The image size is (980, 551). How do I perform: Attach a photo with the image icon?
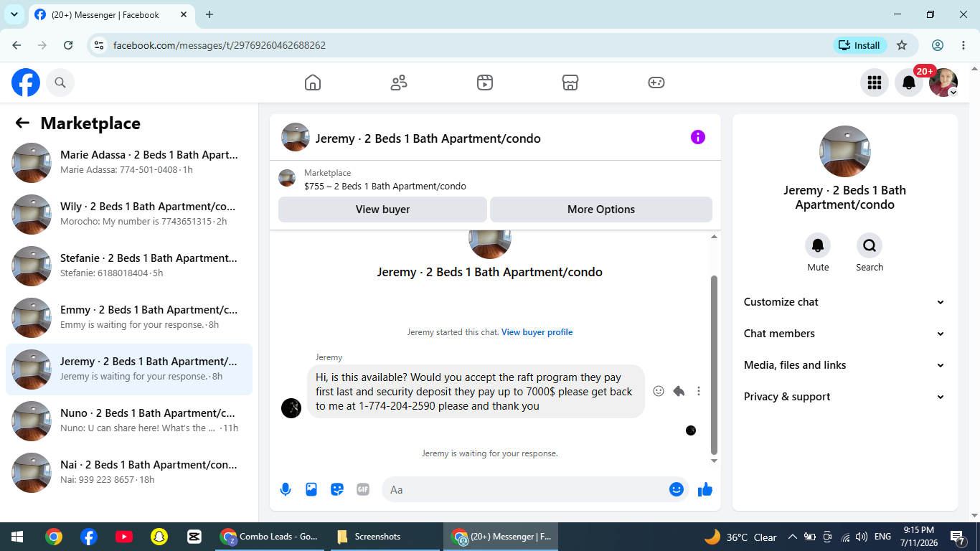pyautogui.click(x=311, y=489)
